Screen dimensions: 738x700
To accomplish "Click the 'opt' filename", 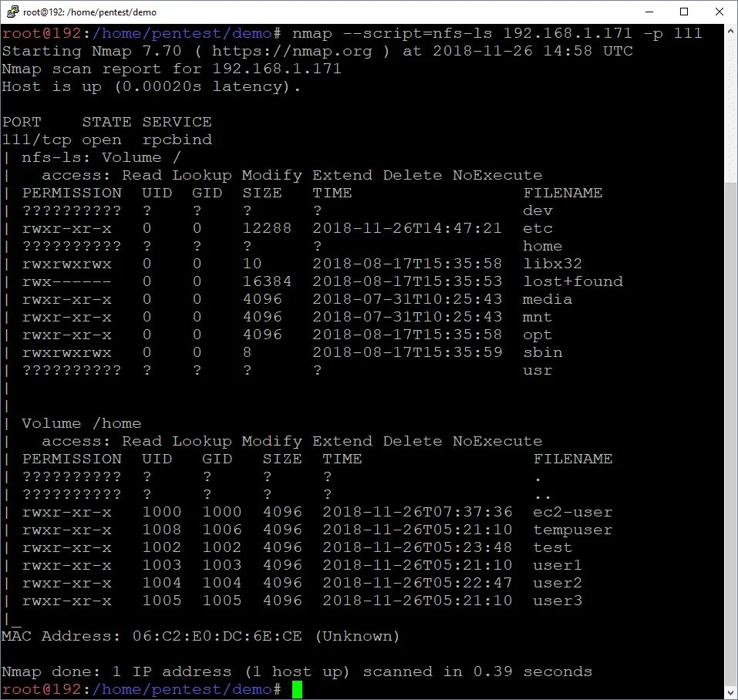I will (x=537, y=335).
